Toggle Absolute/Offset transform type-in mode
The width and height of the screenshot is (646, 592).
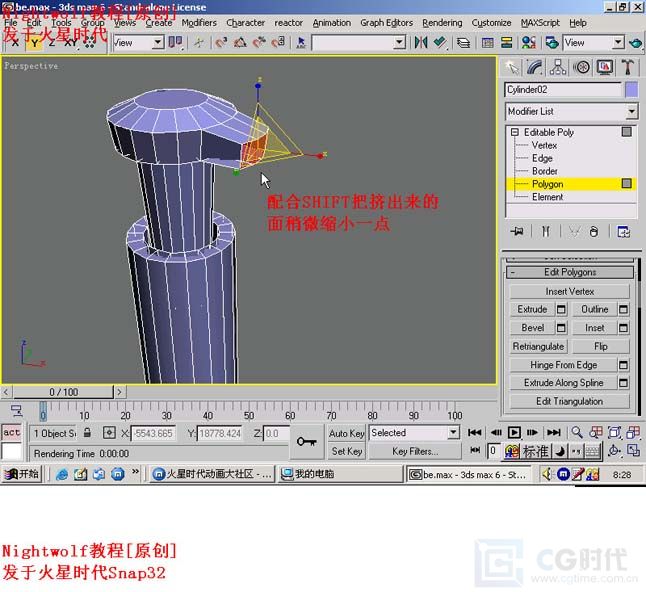[109, 433]
